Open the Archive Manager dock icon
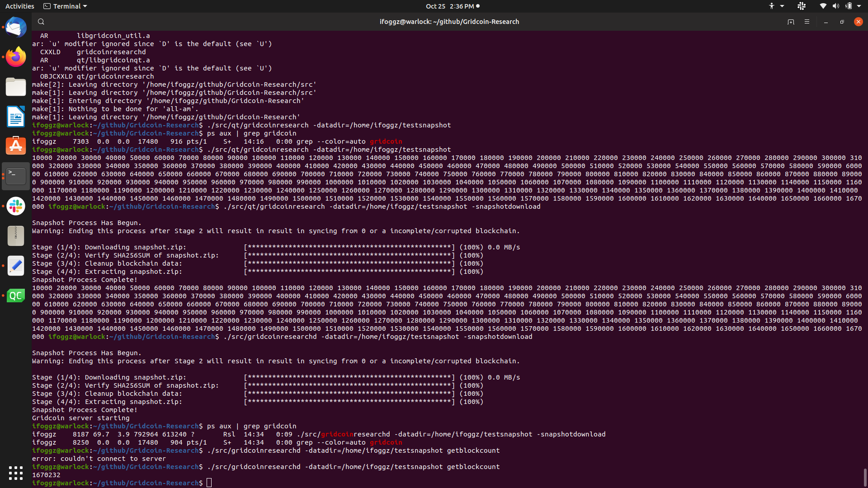Image resolution: width=868 pixels, height=488 pixels. [16, 236]
